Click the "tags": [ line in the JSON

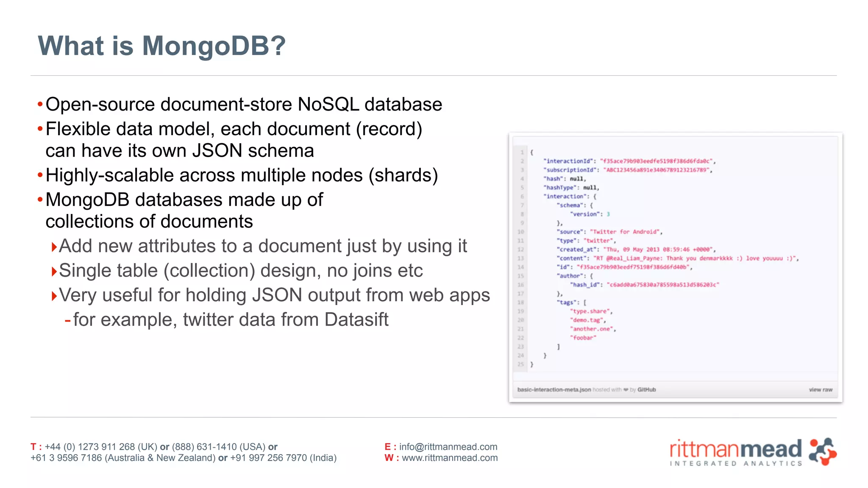pos(571,302)
